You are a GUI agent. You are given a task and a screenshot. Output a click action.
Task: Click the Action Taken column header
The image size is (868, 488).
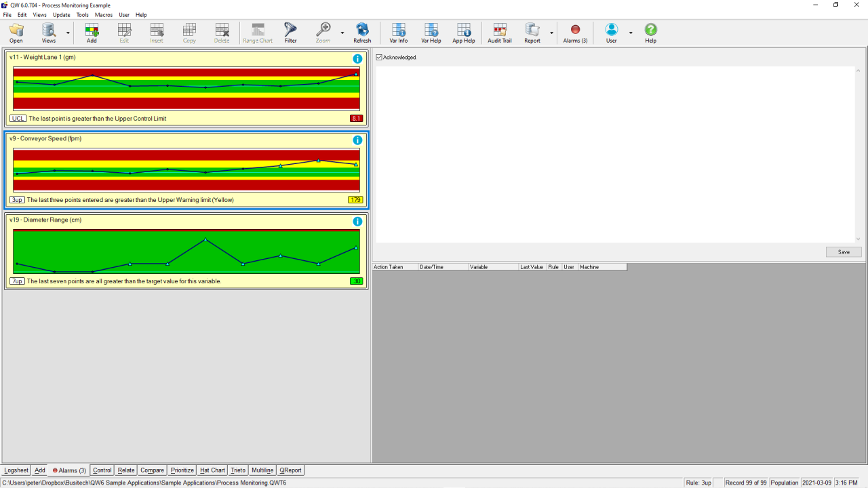point(395,267)
